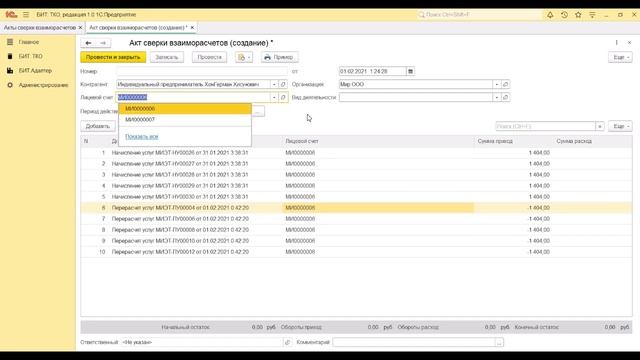The image size is (640, 360).
Task: Expand the Вид деятельности dropdown arrow
Action: click(496, 97)
